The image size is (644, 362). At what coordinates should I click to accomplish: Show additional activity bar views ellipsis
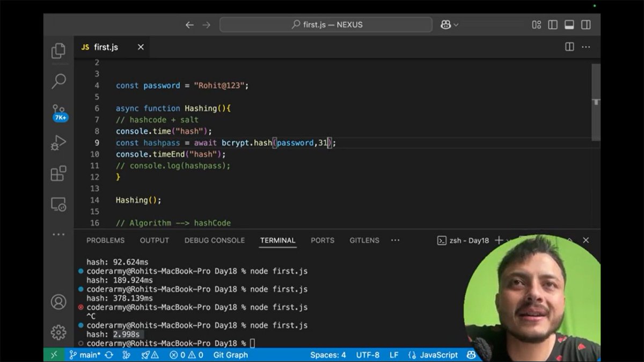[x=58, y=235]
